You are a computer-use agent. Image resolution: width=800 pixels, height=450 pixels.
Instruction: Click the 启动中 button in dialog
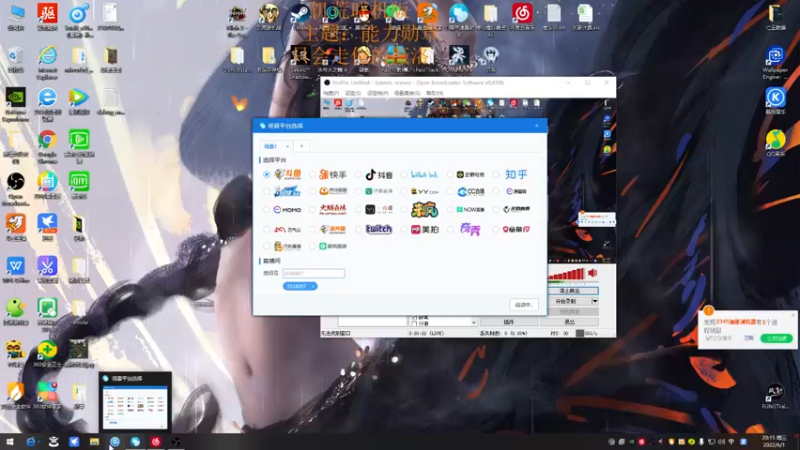[523, 305]
